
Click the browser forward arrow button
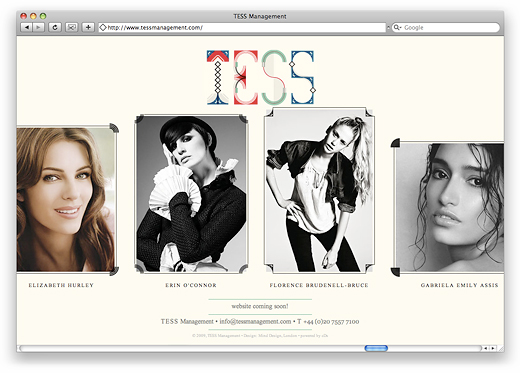point(39,27)
